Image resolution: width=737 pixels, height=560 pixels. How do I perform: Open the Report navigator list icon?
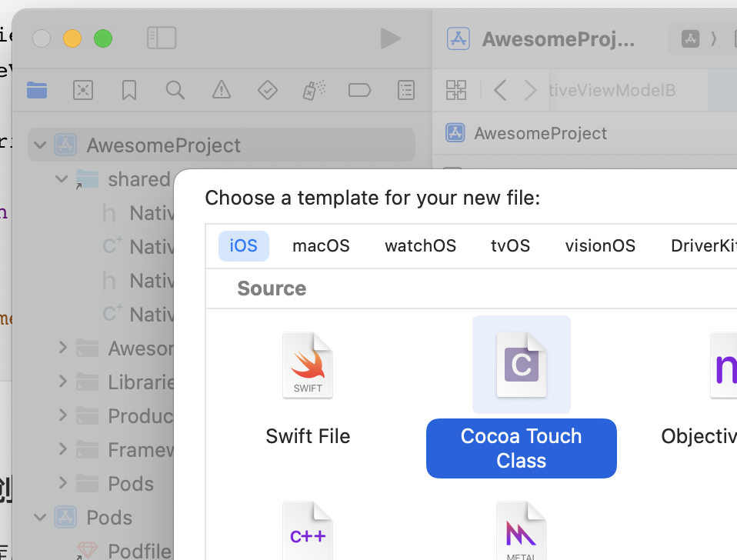pos(406,90)
